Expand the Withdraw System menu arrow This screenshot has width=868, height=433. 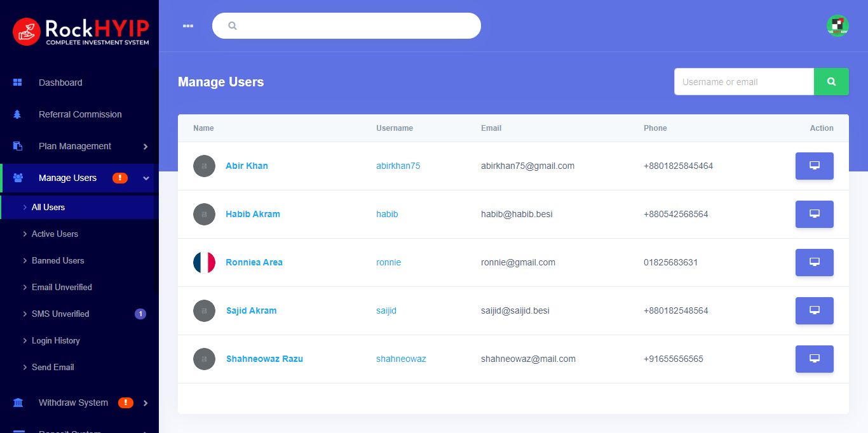[x=146, y=403]
